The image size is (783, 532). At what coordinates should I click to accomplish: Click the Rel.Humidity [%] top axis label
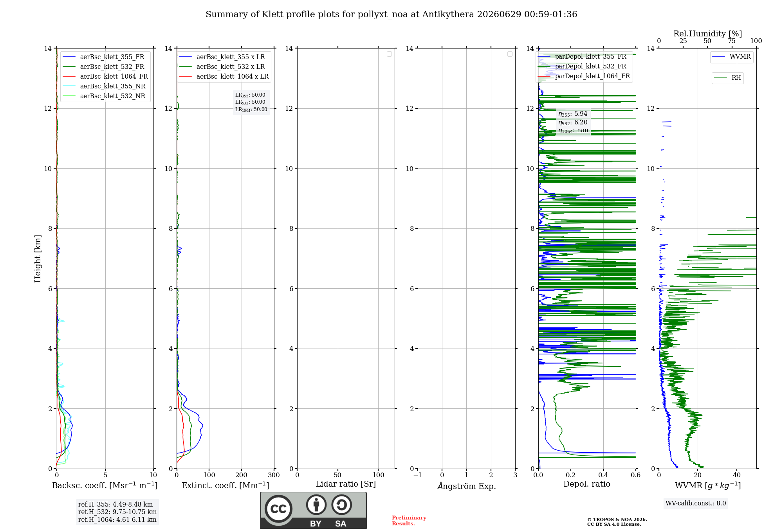(x=707, y=34)
